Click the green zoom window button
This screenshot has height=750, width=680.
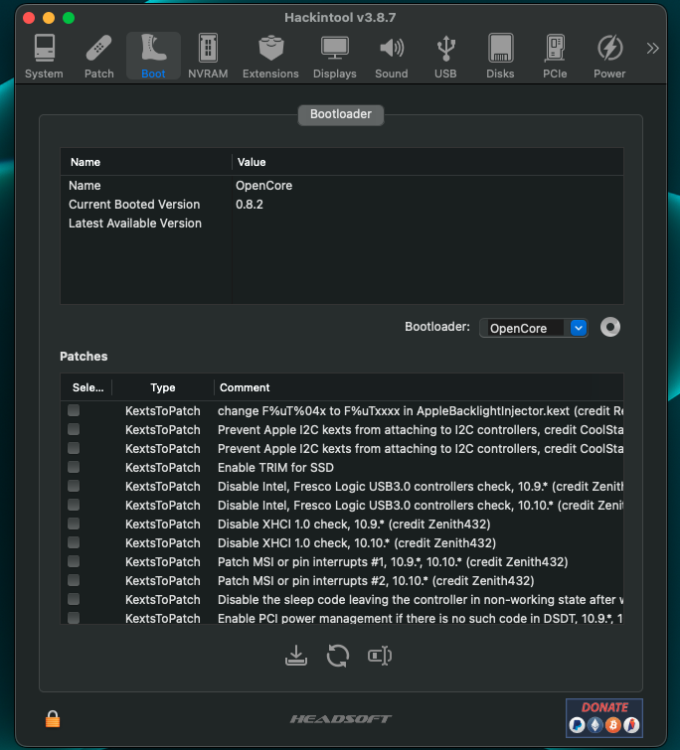69,18
